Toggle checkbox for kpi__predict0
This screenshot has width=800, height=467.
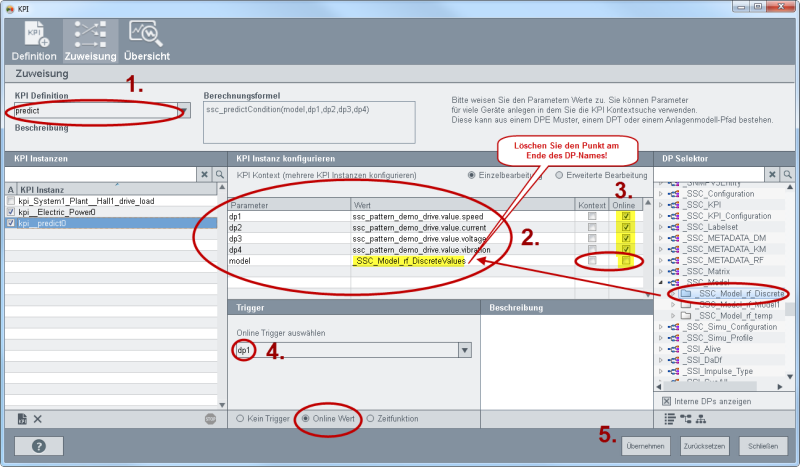[x=11, y=223]
